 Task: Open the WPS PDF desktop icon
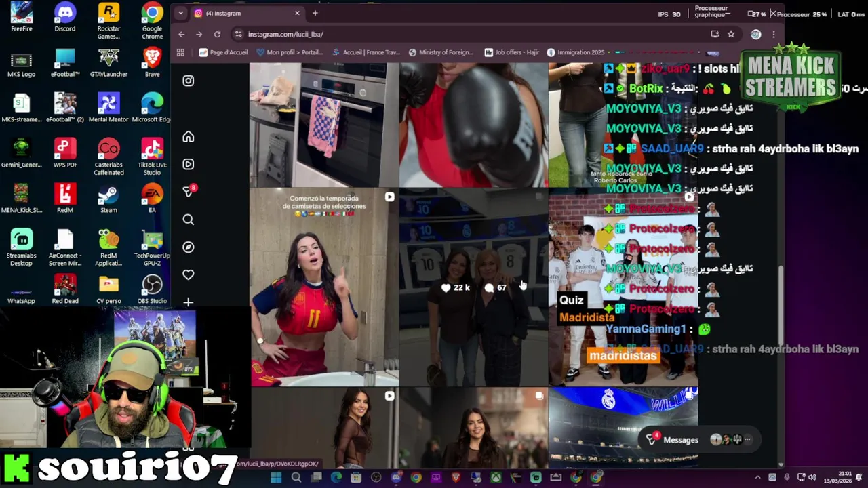(65, 153)
